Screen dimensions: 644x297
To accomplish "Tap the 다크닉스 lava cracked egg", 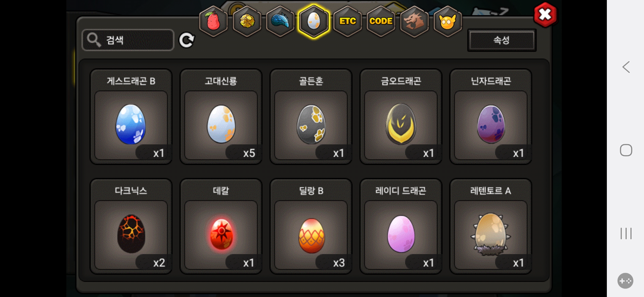I will 131,226.
